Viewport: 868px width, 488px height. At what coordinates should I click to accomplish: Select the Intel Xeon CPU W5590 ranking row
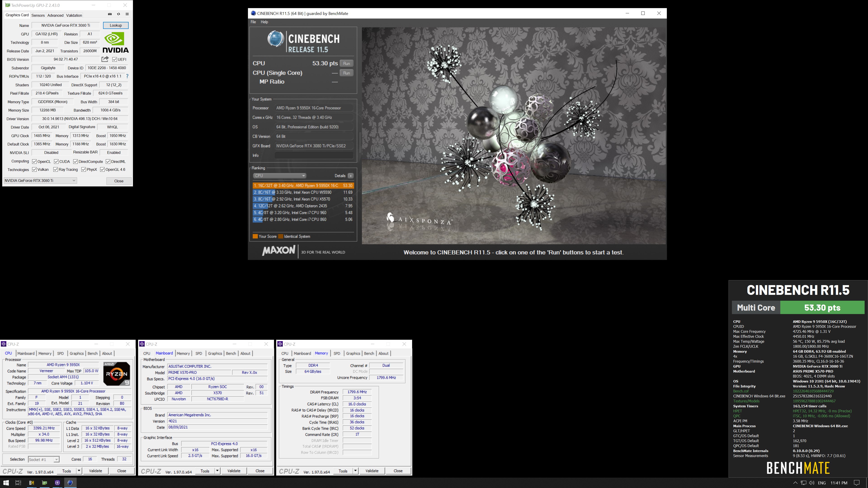tap(303, 192)
